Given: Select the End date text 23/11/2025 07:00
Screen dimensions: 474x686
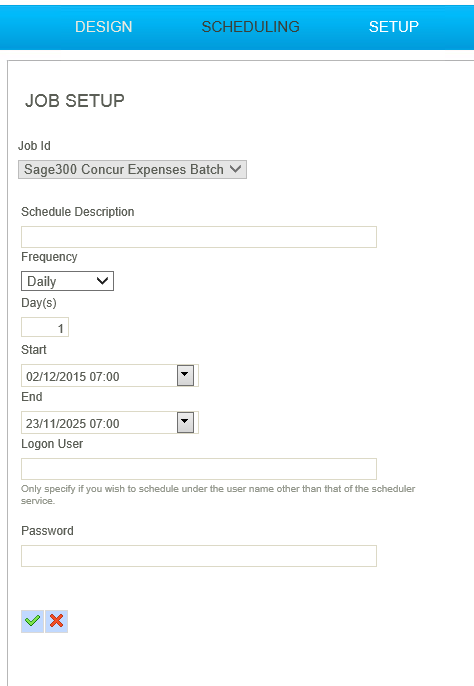Looking at the screenshot, I should point(73,424).
